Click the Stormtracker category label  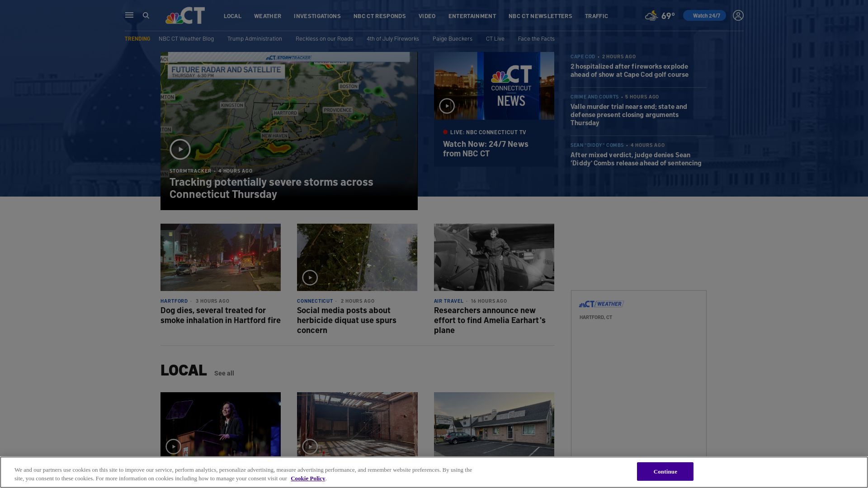tap(190, 171)
